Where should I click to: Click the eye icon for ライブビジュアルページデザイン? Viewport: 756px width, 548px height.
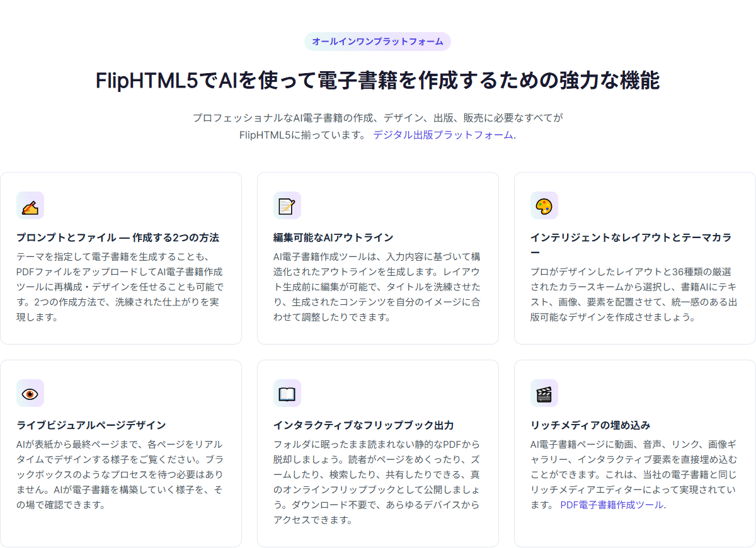click(x=30, y=393)
